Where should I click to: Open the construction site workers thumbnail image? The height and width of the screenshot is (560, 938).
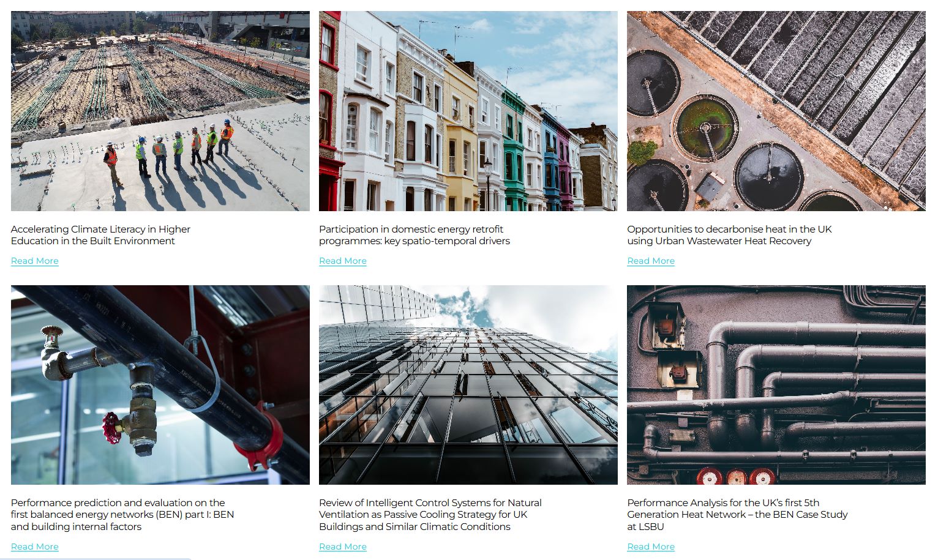(160, 111)
